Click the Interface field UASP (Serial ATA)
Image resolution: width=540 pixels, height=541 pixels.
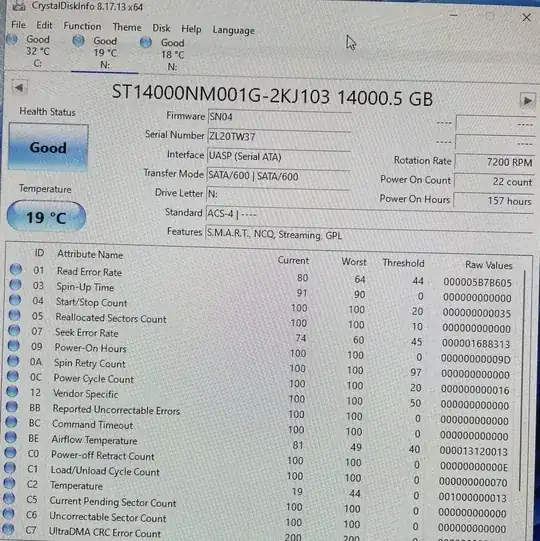[278, 157]
